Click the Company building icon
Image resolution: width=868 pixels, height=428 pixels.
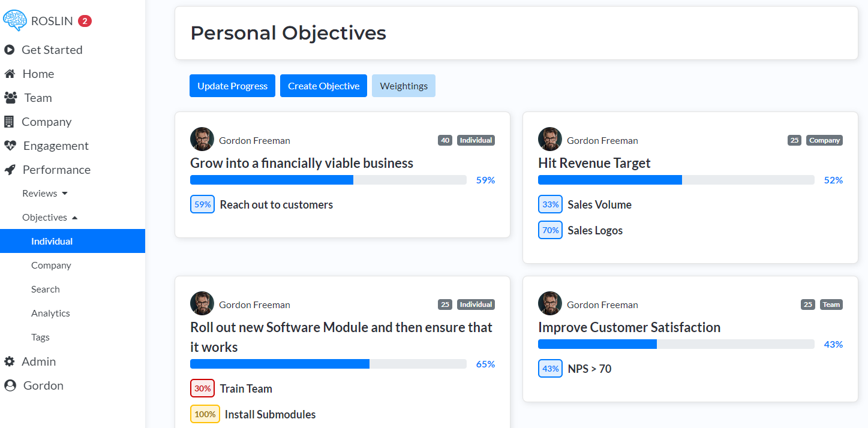9,122
